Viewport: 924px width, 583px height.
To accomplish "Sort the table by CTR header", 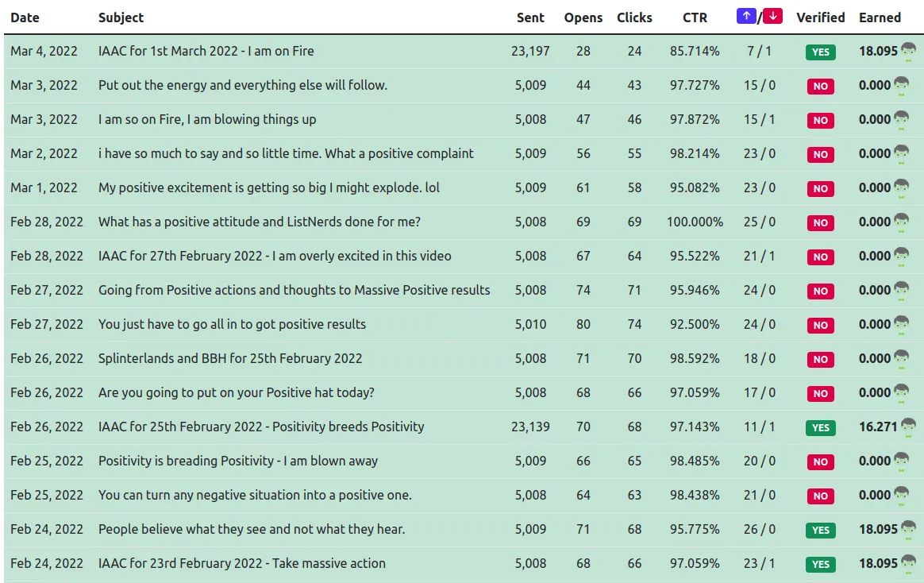I will click(x=695, y=17).
